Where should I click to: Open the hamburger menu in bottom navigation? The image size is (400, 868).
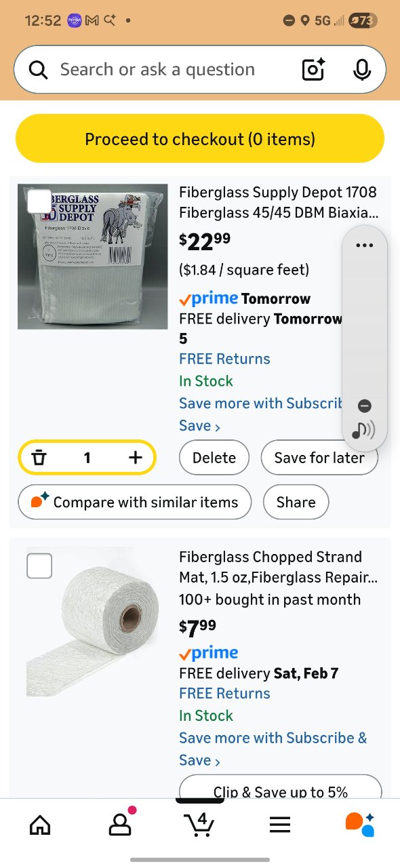279,824
